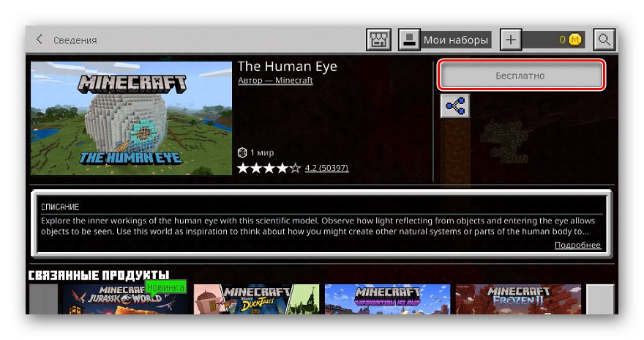This screenshot has width=644, height=340.
Task: Click the world cube icon next to 1 мир
Action: click(242, 152)
